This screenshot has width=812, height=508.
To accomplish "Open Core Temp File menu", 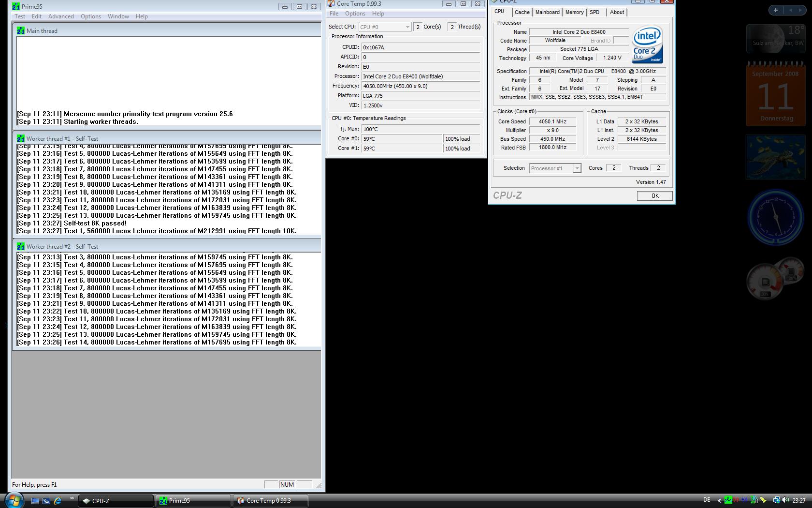I will tap(334, 14).
